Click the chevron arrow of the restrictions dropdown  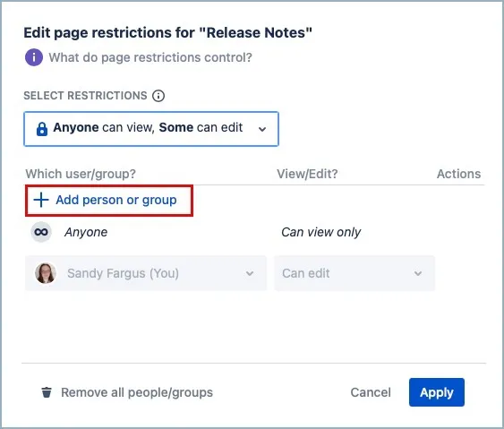262,129
